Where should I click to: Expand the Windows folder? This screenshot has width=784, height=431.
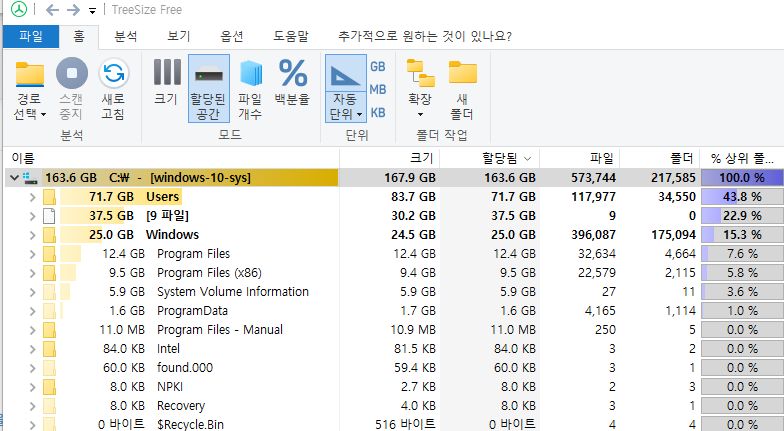click(32, 235)
